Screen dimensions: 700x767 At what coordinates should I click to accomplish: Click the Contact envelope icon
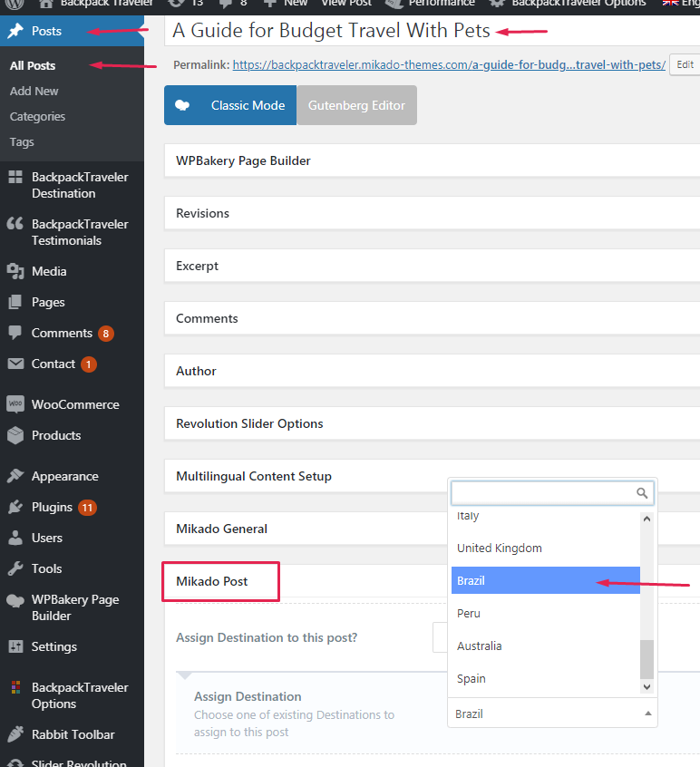click(15, 364)
